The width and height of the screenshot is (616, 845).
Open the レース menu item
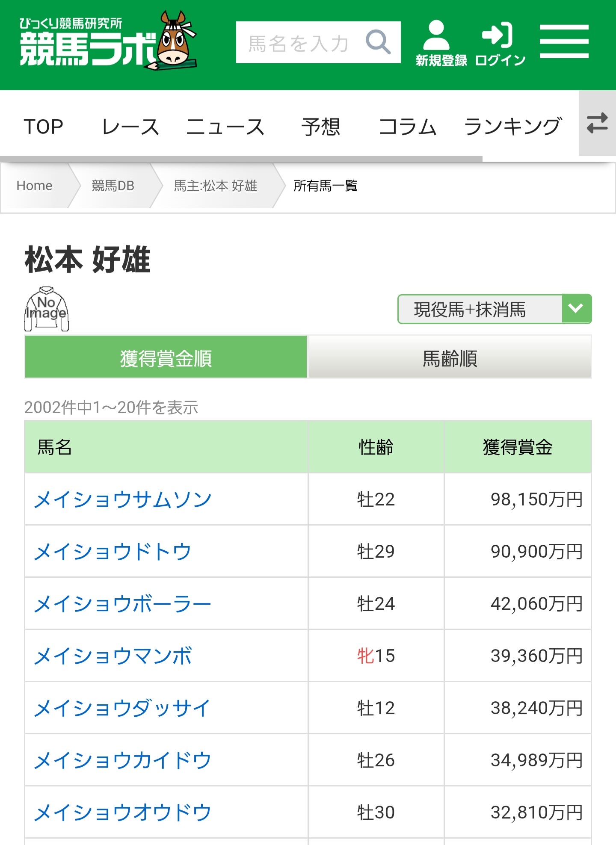coord(130,127)
